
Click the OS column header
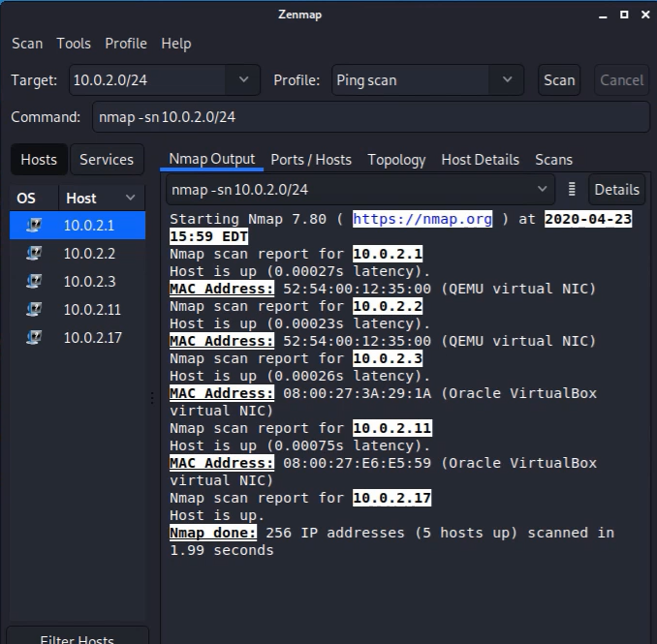34,198
